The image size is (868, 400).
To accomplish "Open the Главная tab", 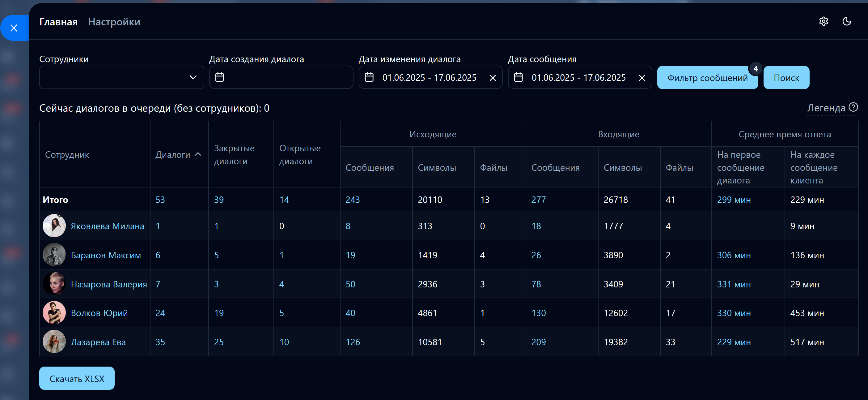I will click(x=58, y=22).
